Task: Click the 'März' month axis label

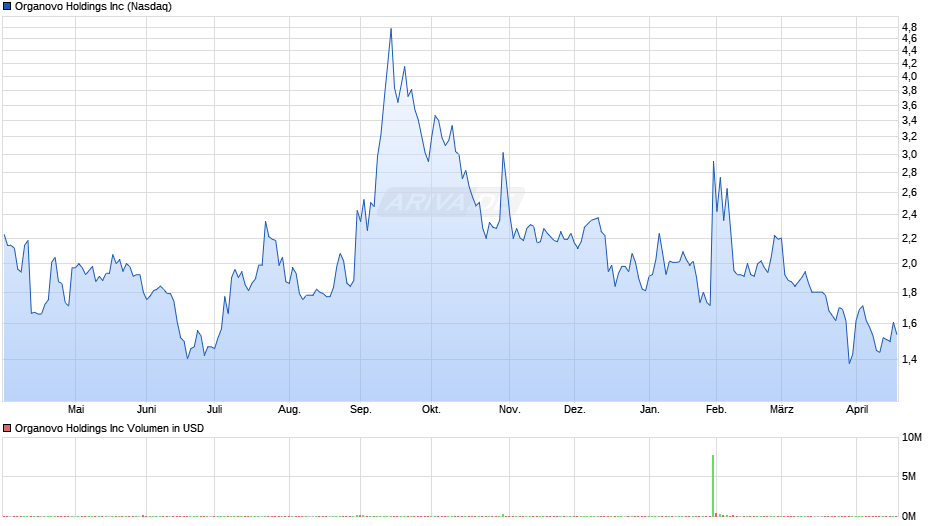Action: (782, 409)
